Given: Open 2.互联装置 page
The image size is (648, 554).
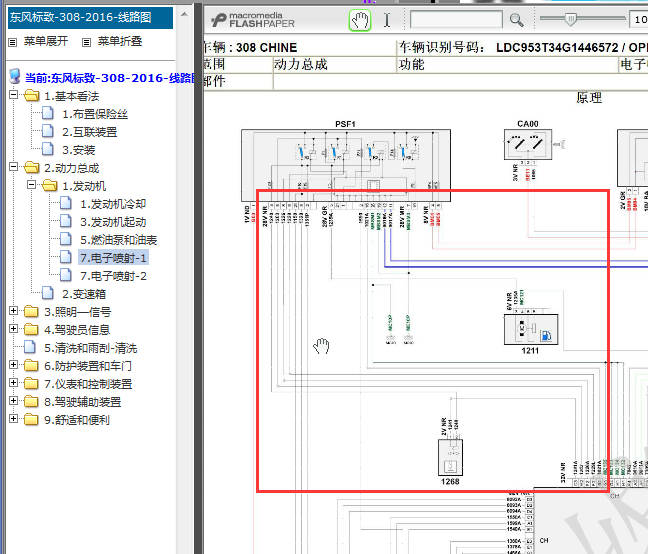Looking at the screenshot, I should [90, 132].
